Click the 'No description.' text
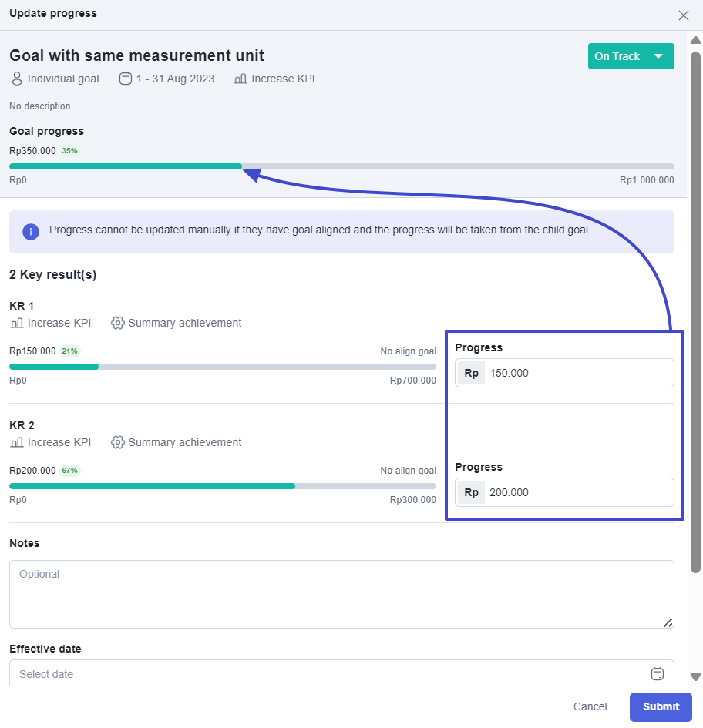703x728 pixels. point(41,106)
